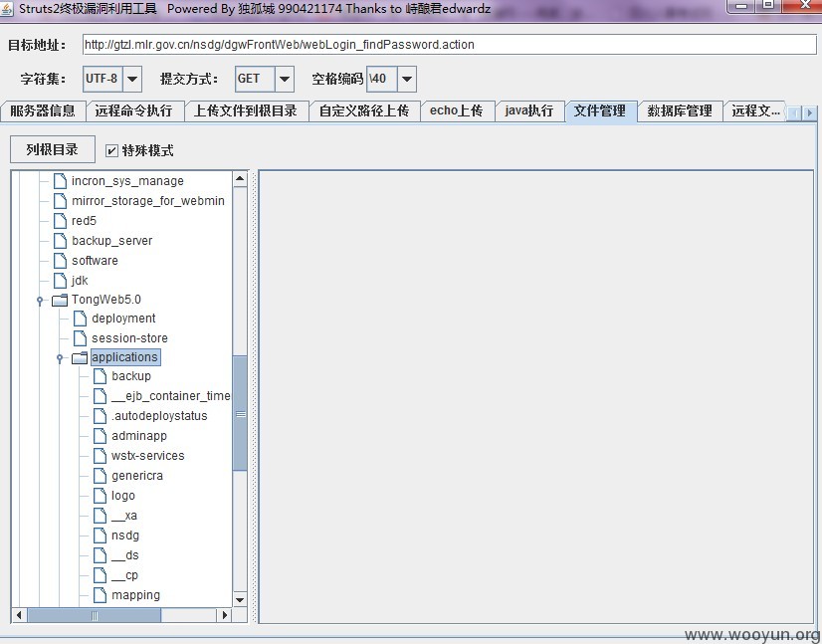Click the file icon next to genericra
Image resolution: width=822 pixels, height=644 pixels.
(x=101, y=476)
